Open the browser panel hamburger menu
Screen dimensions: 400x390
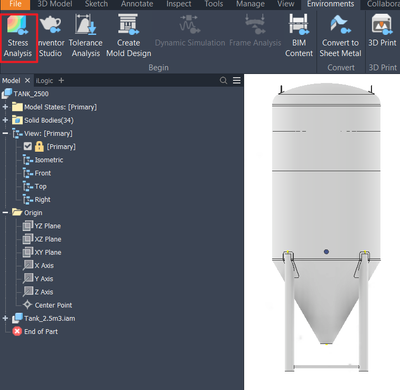[237, 80]
